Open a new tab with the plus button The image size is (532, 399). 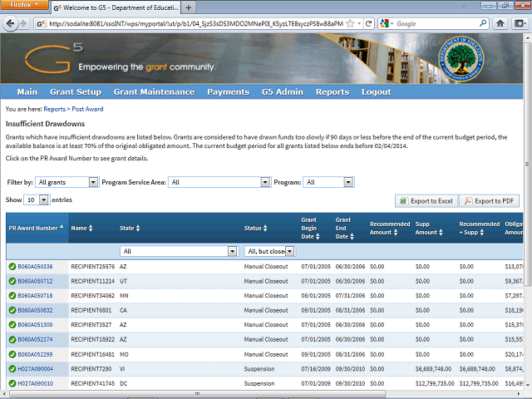click(189, 7)
